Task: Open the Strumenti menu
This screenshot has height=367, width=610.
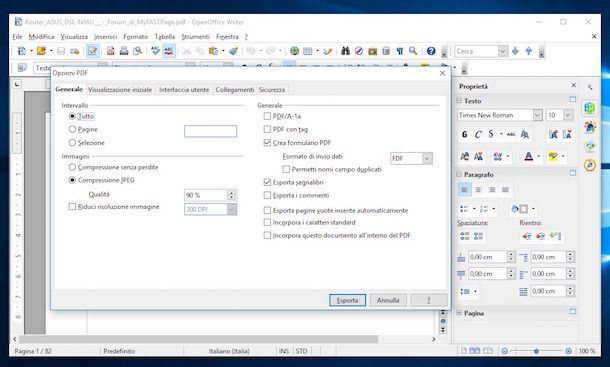Action: click(195, 37)
